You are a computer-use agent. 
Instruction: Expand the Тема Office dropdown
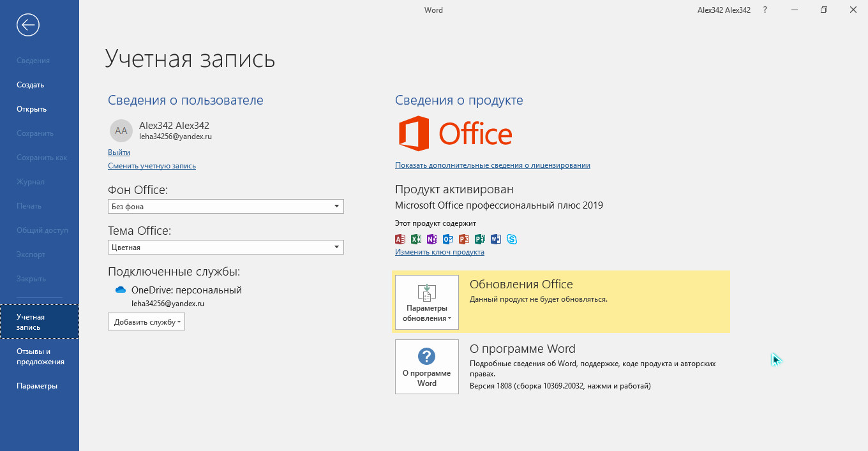click(225, 247)
